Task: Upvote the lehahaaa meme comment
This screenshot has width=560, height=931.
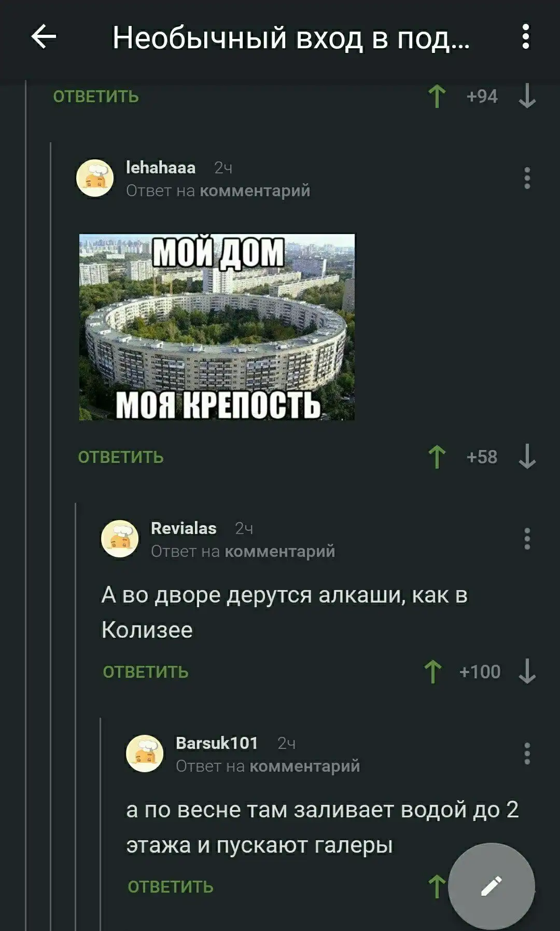Action: click(x=437, y=457)
